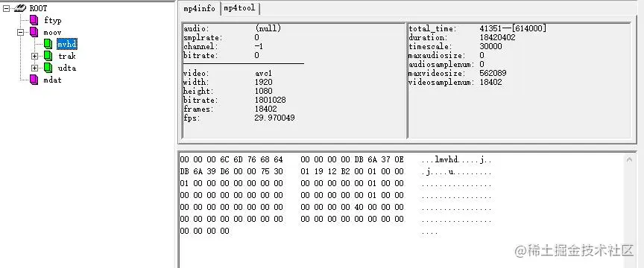644x268 pixels.
Task: Click the ASCII text ...lmvhd.....j..
Action: [456, 159]
